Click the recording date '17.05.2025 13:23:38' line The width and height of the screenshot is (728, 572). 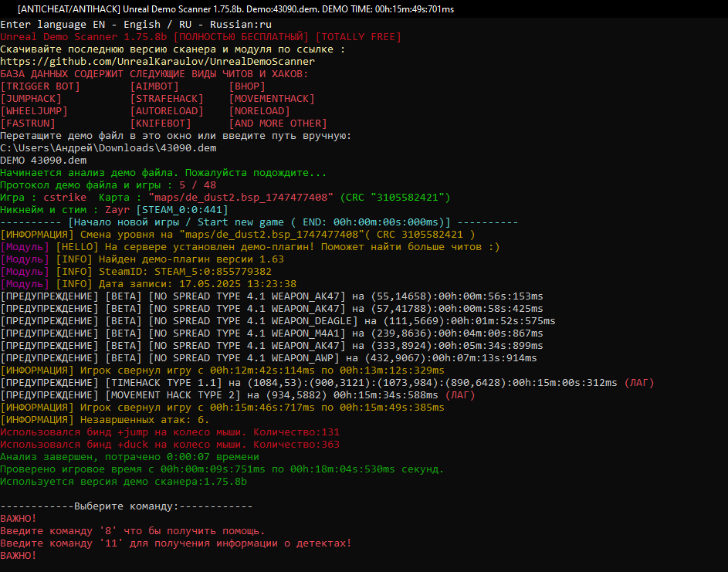148,283
